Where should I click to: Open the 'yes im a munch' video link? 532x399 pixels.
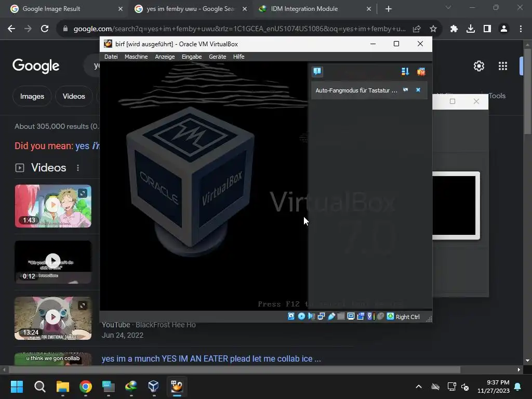[x=211, y=358]
